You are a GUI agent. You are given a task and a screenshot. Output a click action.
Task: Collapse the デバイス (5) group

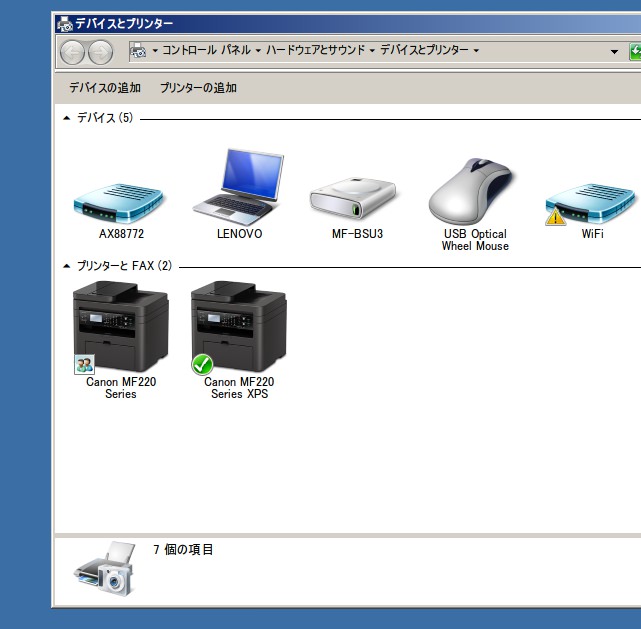tap(67, 118)
